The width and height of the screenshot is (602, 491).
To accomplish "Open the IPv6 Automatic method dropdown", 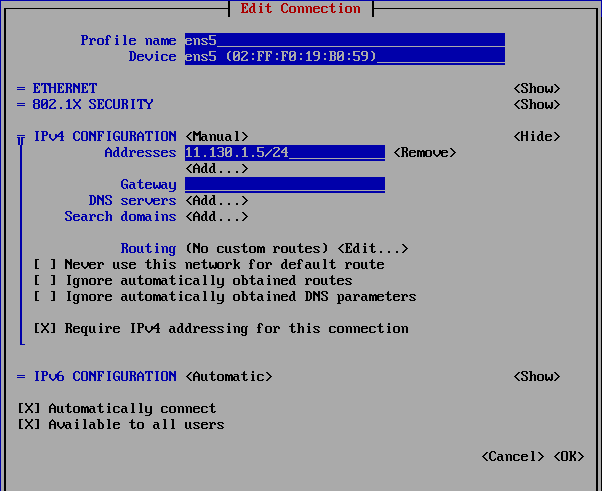I will 228,376.
